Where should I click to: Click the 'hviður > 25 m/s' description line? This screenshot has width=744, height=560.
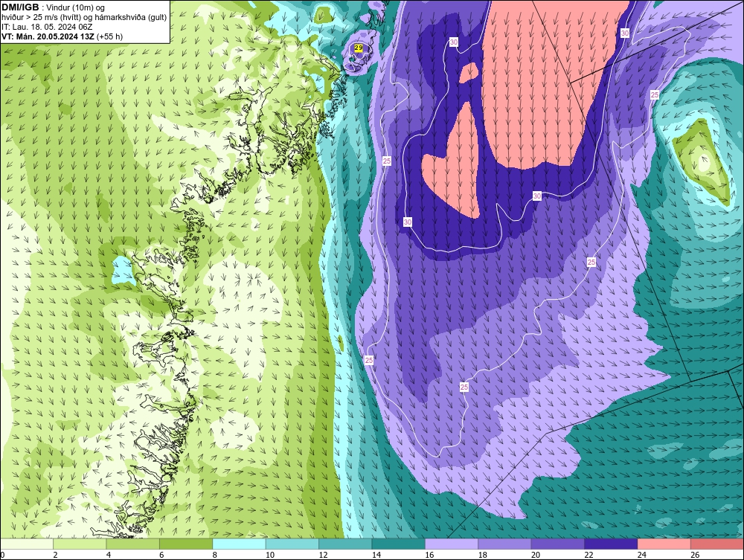click(x=84, y=18)
